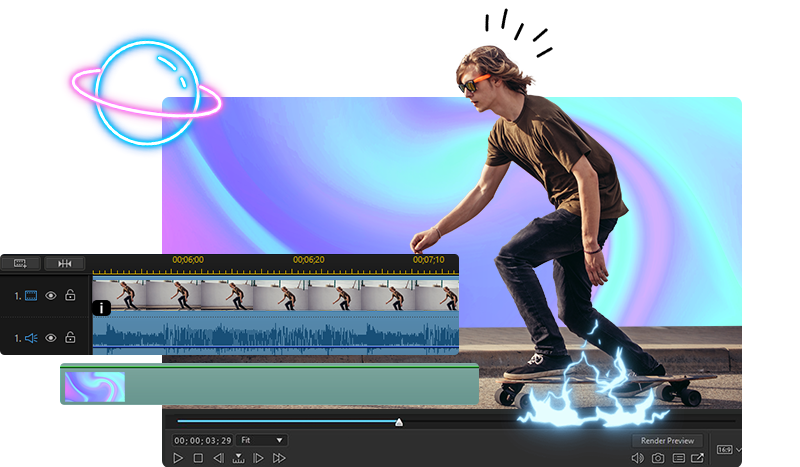
Task: Lock video track 1
Action: pos(70,295)
